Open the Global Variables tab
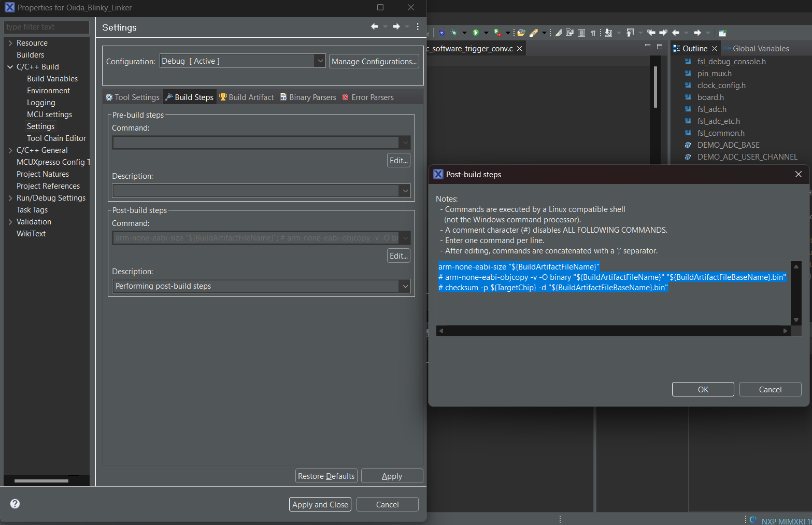The width and height of the screenshot is (812, 525). click(760, 48)
